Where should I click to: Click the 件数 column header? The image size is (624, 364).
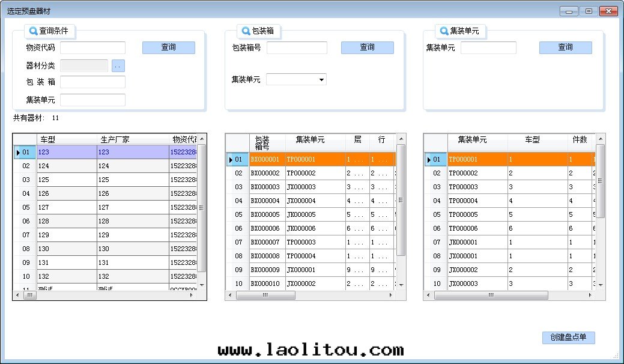point(580,139)
